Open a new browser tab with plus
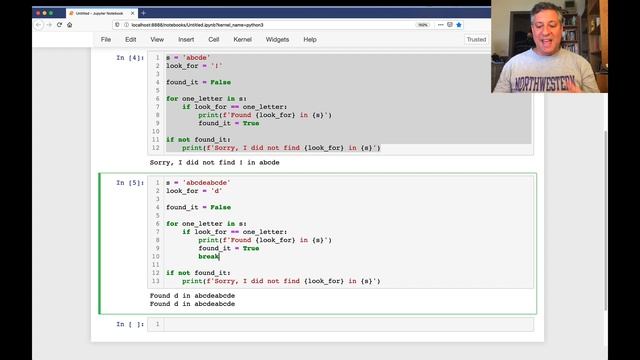 point(143,13)
